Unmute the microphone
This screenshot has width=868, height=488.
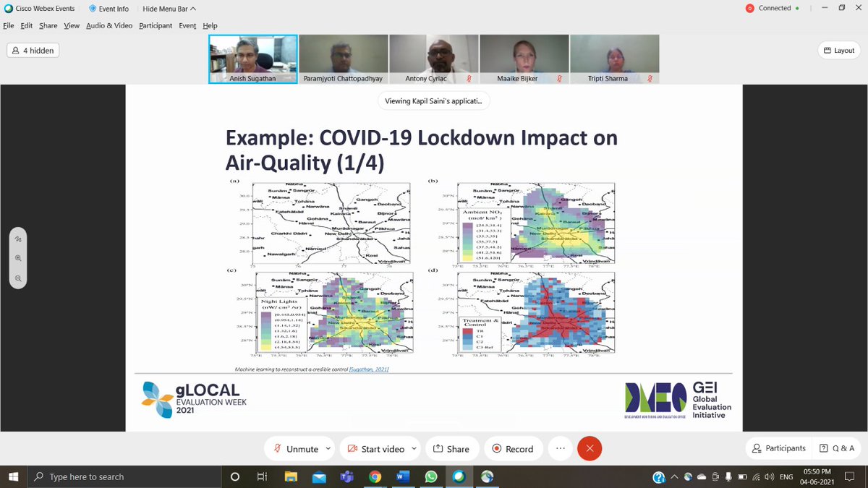pos(294,448)
